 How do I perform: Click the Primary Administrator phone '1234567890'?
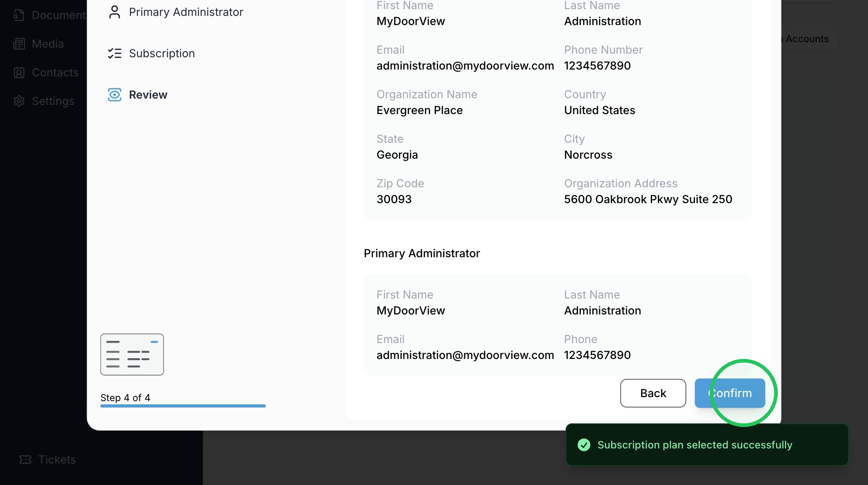[x=597, y=355]
